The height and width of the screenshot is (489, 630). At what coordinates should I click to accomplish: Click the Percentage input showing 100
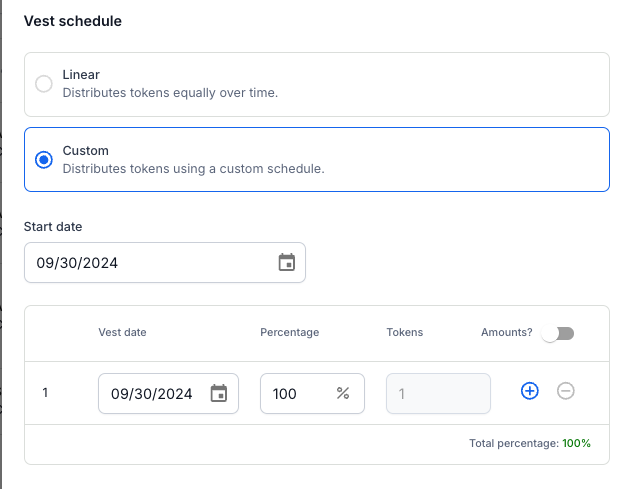(312, 393)
